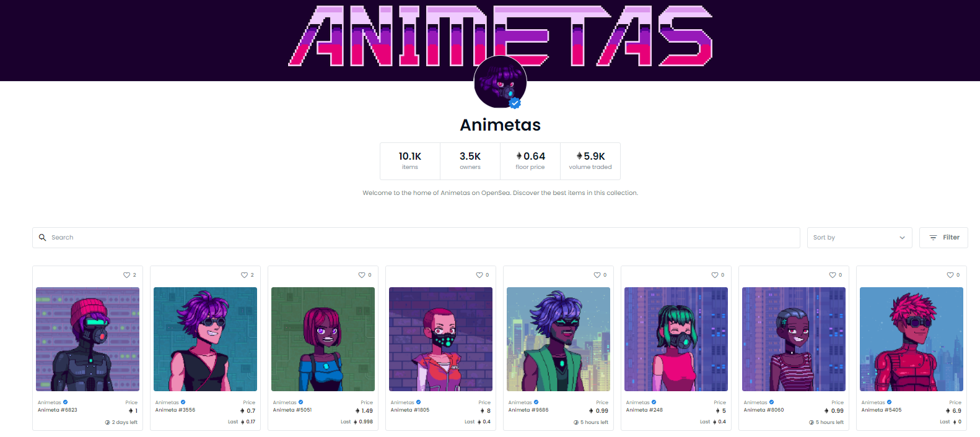980x437 pixels.
Task: Click the heart icon on Animeta #8060
Action: pyautogui.click(x=833, y=275)
